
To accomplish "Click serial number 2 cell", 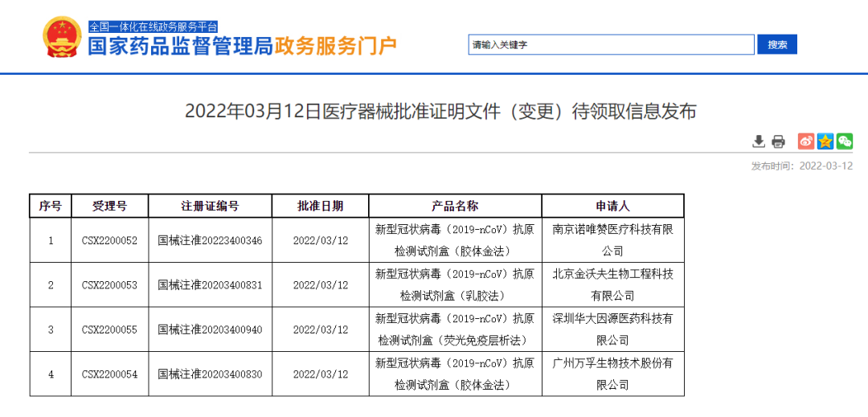I will pos(51,284).
